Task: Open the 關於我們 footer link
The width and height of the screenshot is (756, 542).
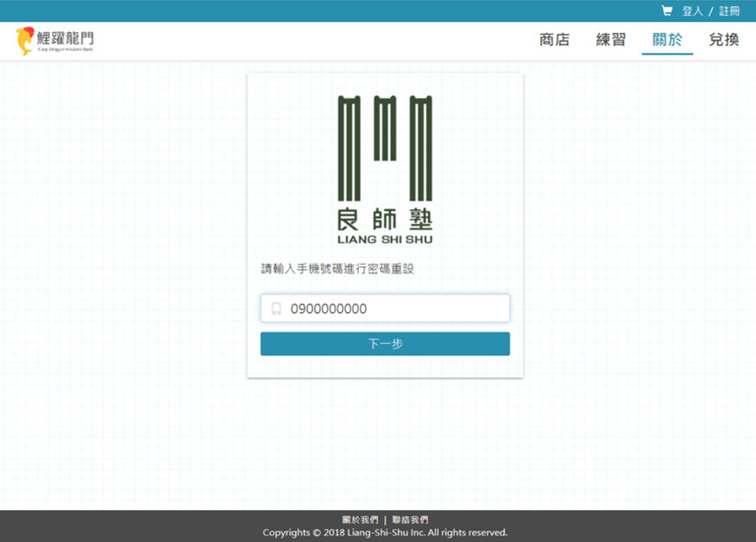Action: [x=360, y=519]
